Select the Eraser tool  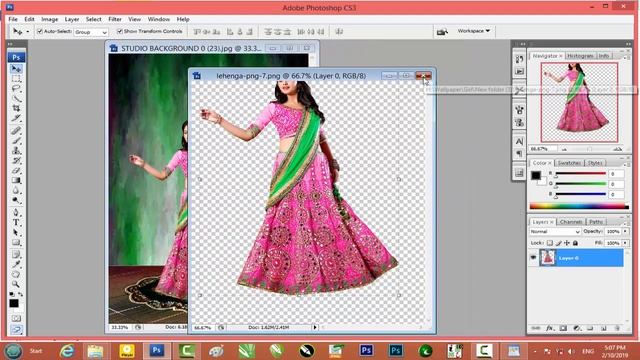click(x=16, y=171)
